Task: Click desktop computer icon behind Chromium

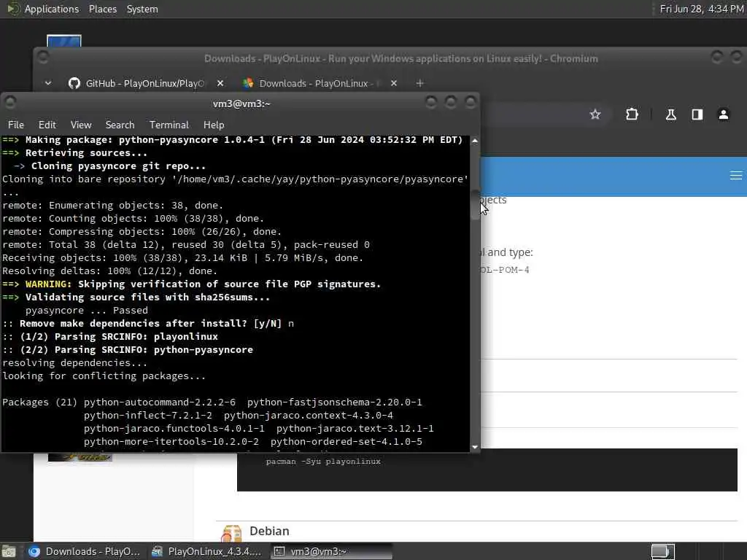Action: (x=64, y=41)
